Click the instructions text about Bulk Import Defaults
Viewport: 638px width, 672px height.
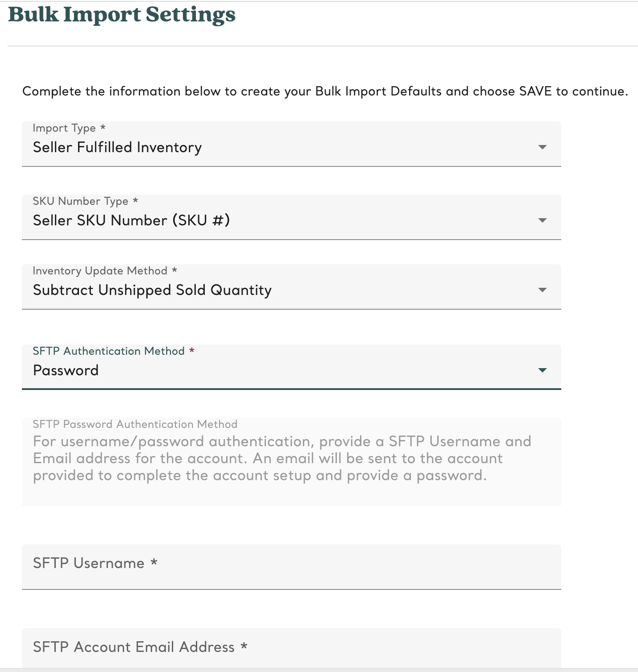click(325, 91)
